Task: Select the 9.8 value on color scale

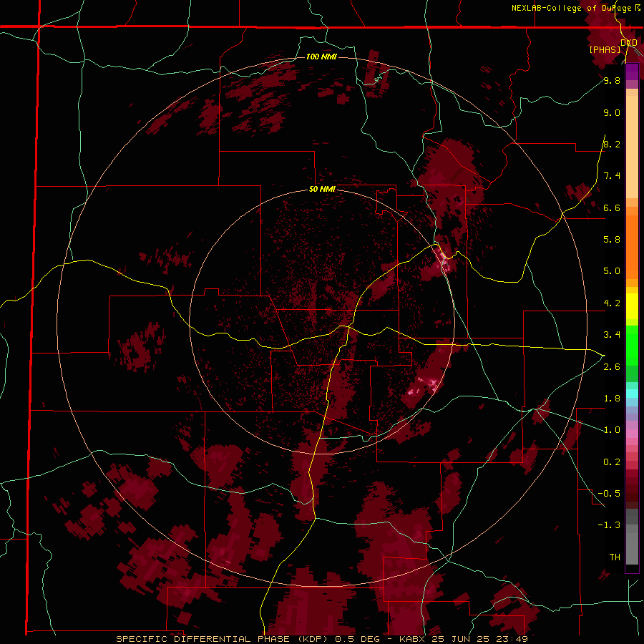Action: tap(612, 80)
